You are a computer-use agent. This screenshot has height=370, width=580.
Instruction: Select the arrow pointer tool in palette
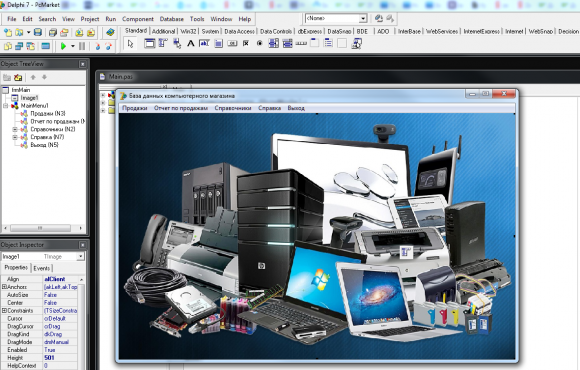point(130,44)
